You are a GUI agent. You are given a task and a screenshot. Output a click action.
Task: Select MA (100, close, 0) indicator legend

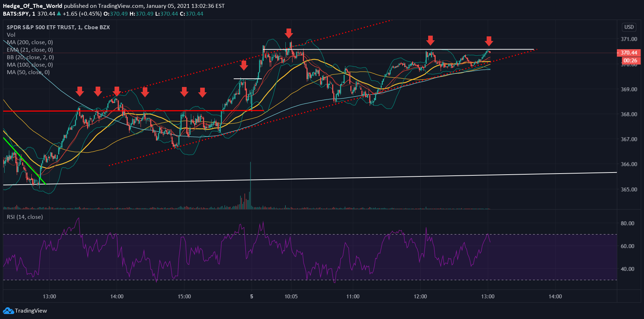[x=30, y=65]
